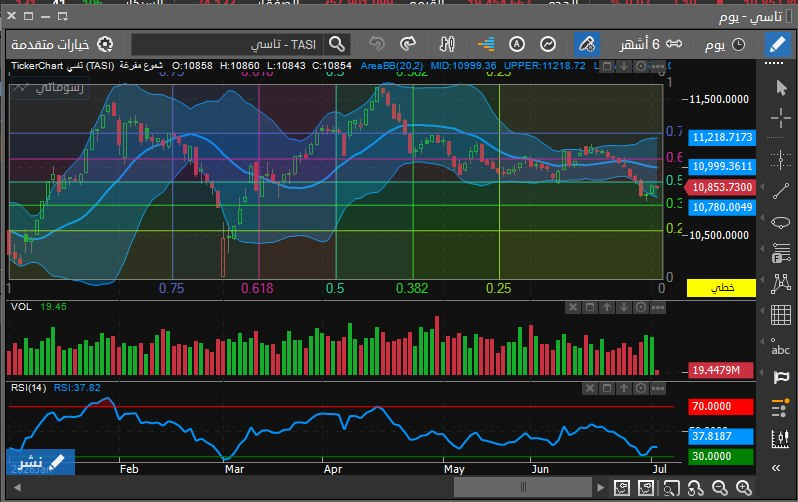Select the vertical line cross tool
Screen dimensions: 798x502
click(781, 159)
